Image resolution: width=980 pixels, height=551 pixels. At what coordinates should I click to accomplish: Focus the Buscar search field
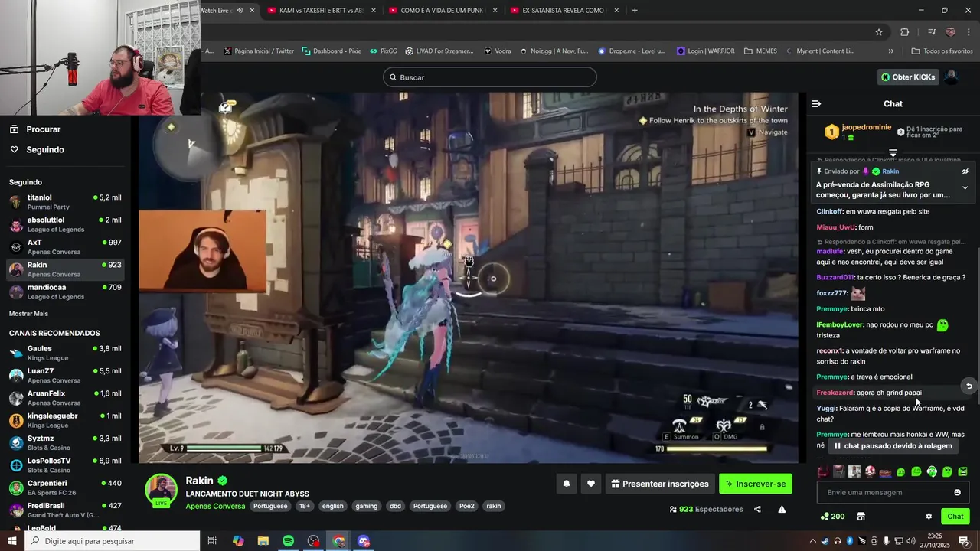(x=490, y=77)
